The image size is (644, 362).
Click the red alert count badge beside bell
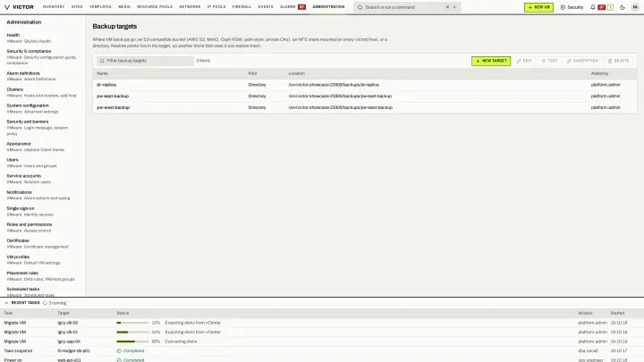tap(602, 7)
